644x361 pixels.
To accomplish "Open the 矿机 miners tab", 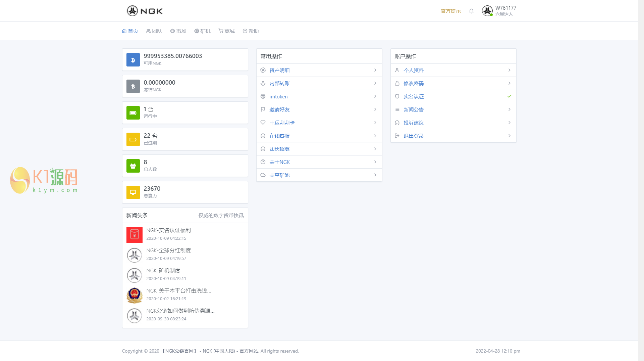I will click(202, 31).
